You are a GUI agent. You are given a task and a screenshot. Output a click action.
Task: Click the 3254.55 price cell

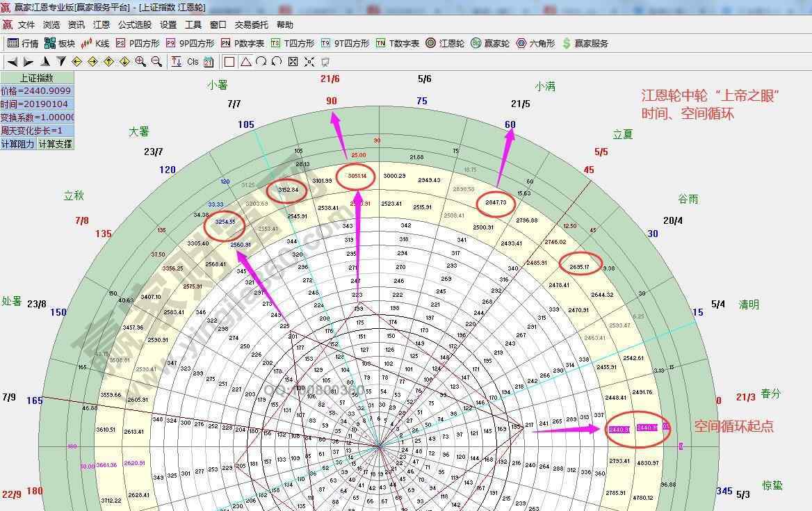(x=225, y=222)
